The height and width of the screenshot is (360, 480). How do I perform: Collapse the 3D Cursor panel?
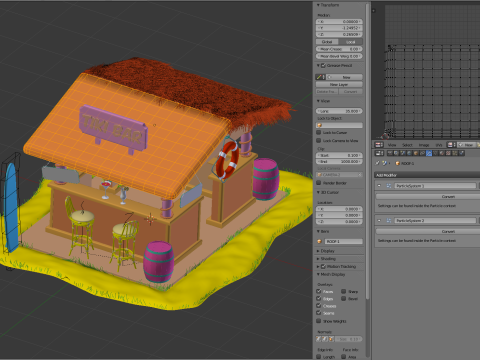318,192
